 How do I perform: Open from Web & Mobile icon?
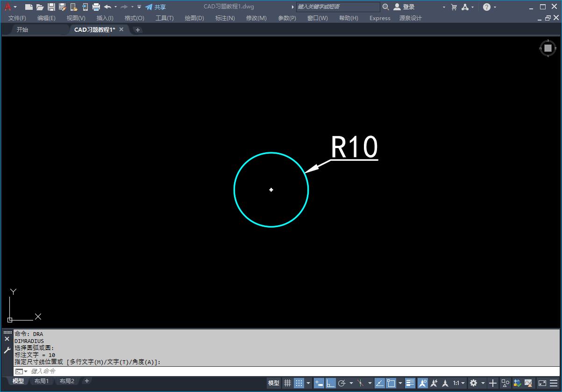(74, 7)
